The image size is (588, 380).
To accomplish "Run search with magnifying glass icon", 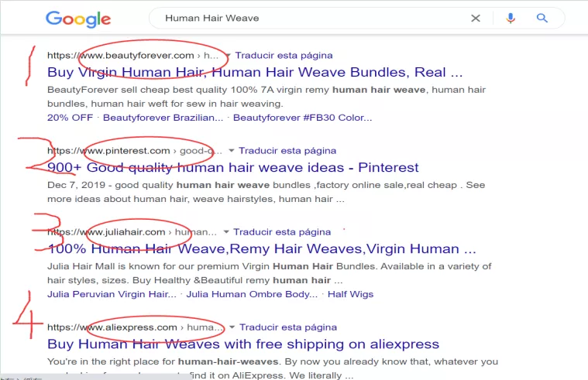I will (542, 18).
